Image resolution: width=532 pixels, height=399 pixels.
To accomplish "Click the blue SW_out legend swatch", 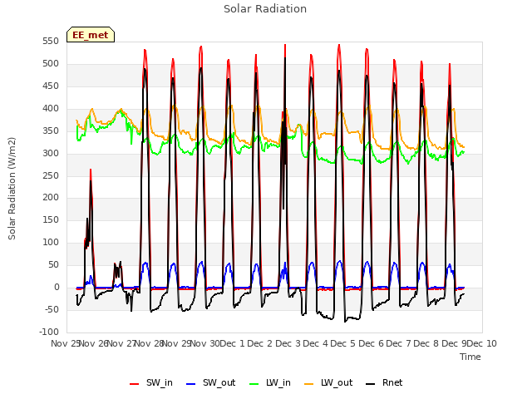I will [x=191, y=384].
